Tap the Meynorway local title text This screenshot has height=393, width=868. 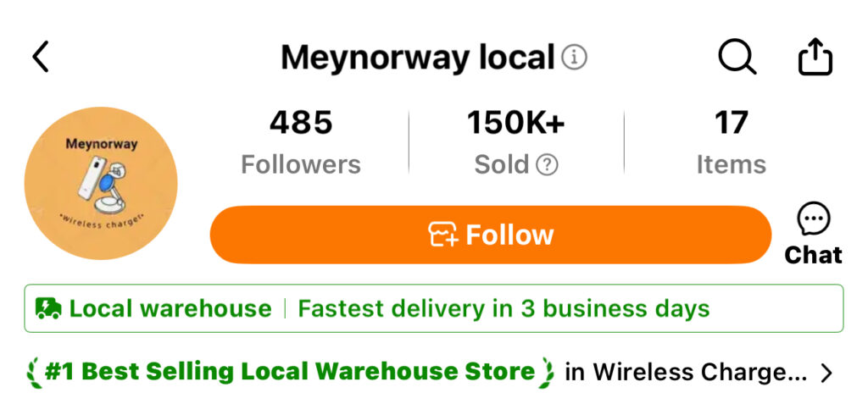[x=418, y=57]
